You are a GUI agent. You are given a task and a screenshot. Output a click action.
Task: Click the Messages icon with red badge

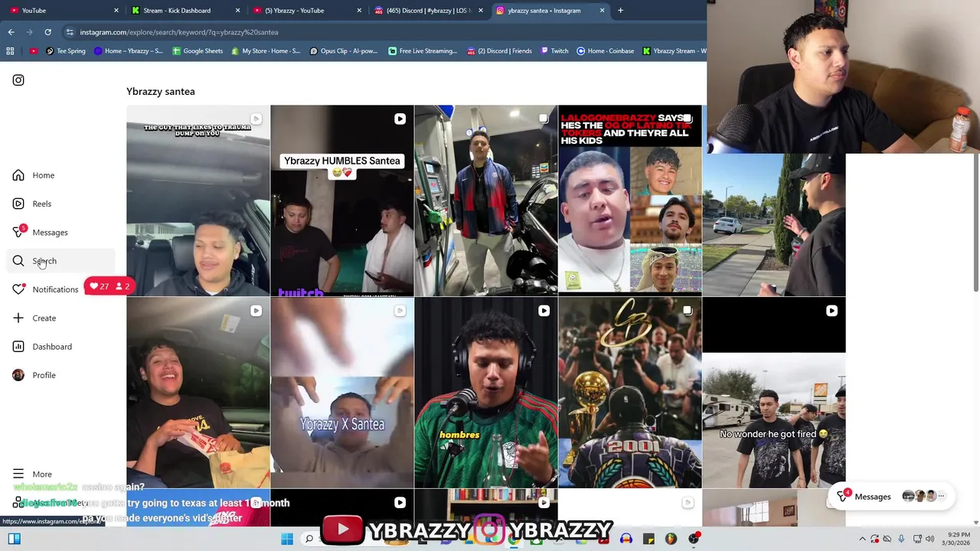18,232
